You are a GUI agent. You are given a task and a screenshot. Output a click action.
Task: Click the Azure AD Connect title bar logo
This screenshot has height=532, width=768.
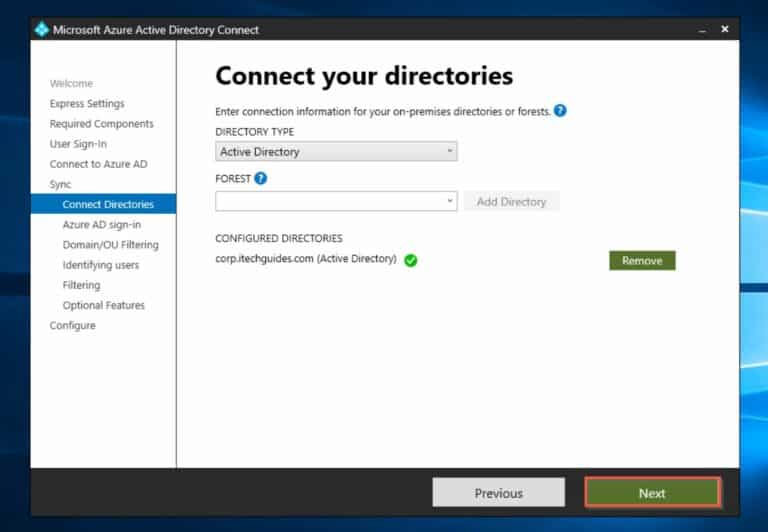[x=42, y=29]
